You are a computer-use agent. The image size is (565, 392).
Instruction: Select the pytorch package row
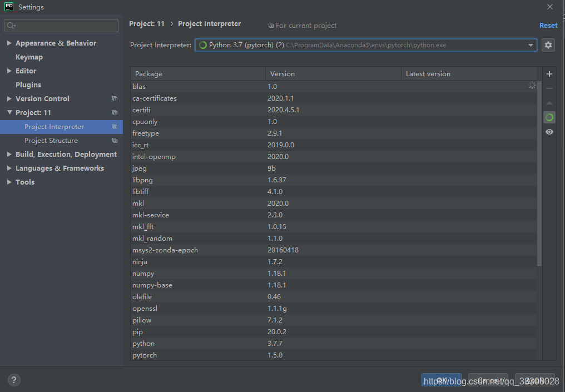click(334, 355)
